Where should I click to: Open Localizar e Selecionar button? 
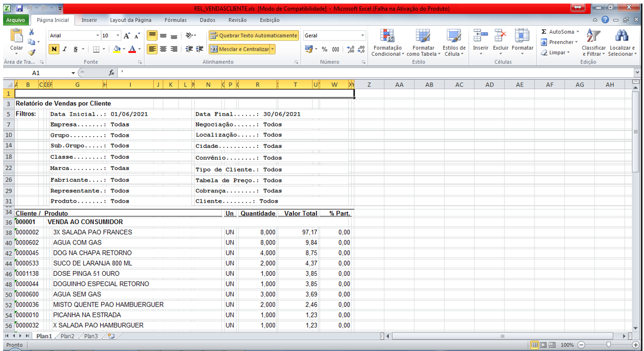coord(622,42)
